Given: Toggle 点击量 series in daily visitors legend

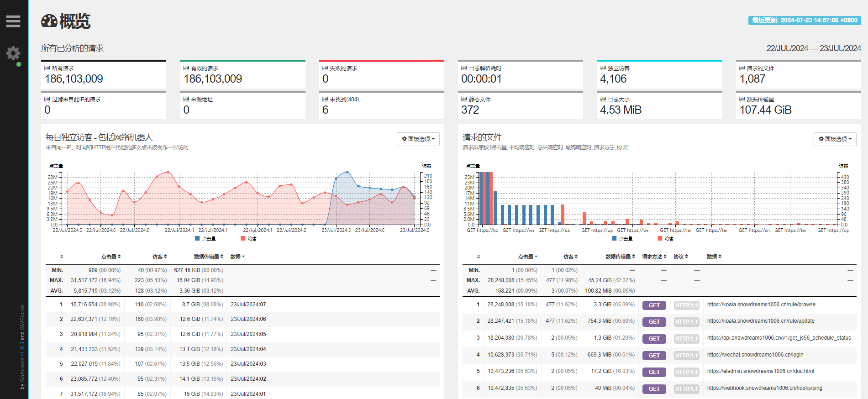Looking at the screenshot, I should [x=208, y=238].
